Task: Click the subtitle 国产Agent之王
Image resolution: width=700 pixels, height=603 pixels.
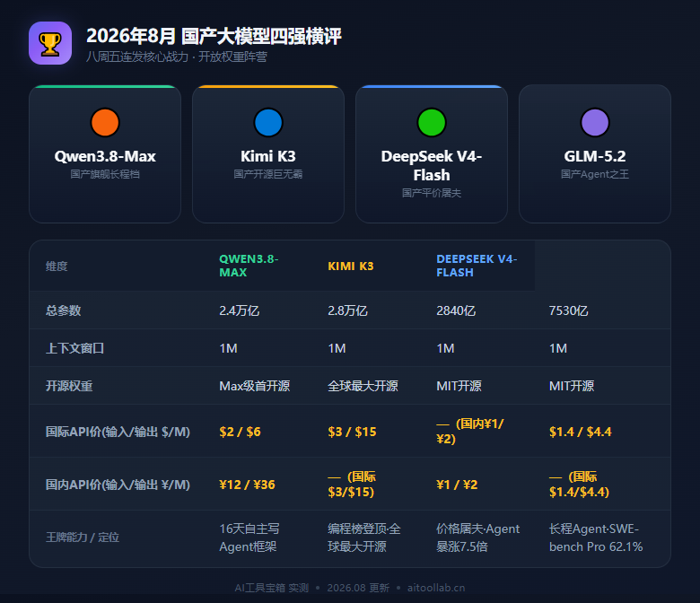Action: (595, 174)
